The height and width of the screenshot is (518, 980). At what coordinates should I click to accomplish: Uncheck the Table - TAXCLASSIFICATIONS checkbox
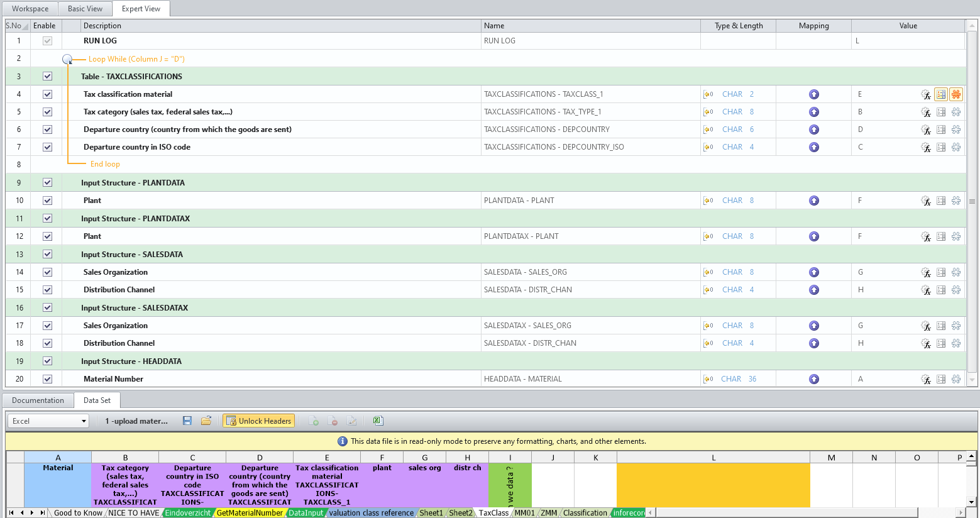[47, 76]
